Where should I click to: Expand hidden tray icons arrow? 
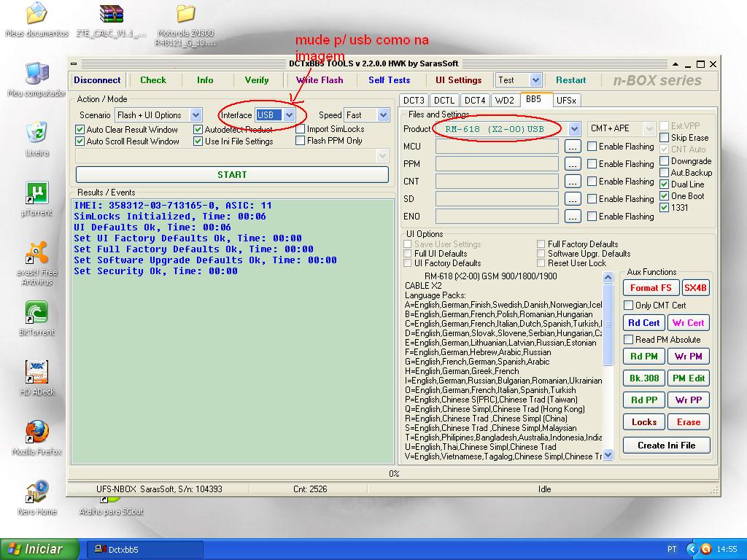[x=692, y=549]
